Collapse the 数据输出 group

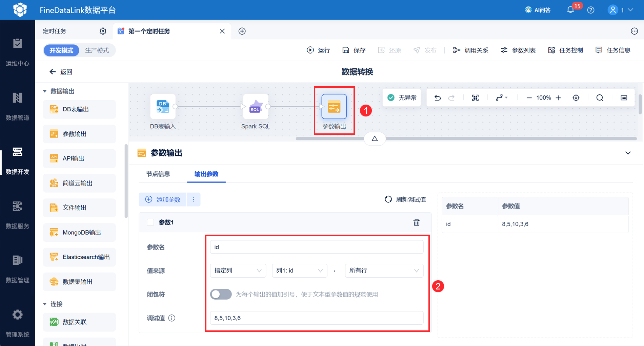pyautogui.click(x=45, y=91)
